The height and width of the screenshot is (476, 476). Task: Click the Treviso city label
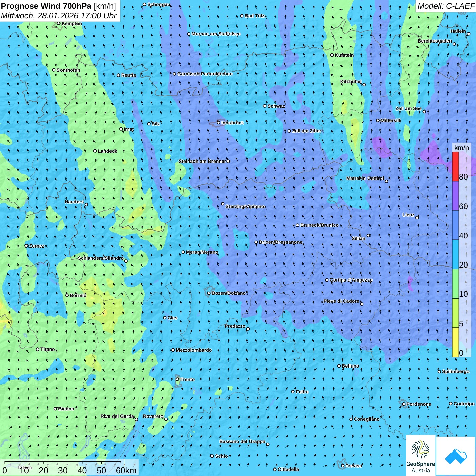(x=354, y=466)
